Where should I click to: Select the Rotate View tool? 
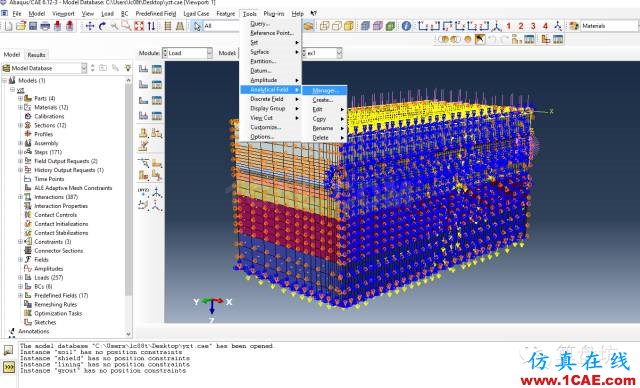[x=102, y=26]
